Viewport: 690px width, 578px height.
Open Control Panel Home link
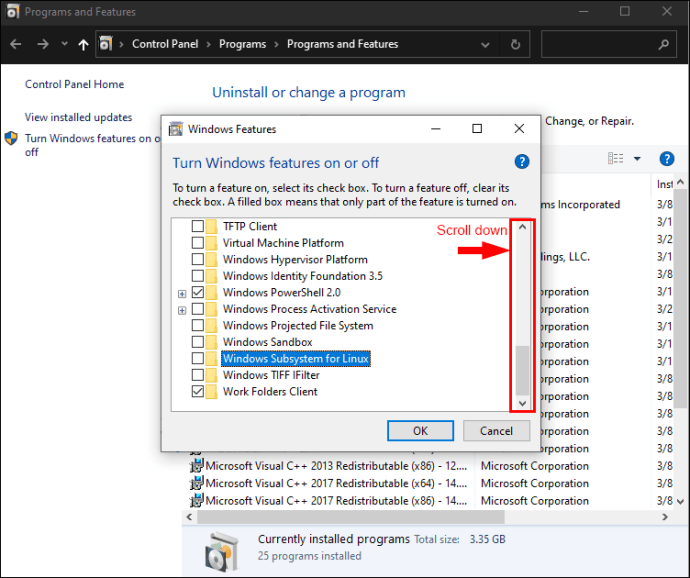(74, 84)
